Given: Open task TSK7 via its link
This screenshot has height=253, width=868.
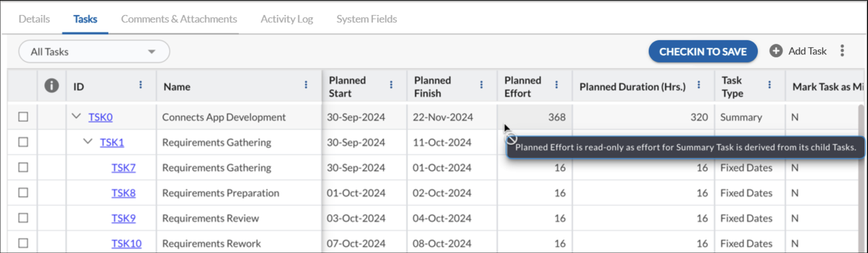Looking at the screenshot, I should point(123,167).
